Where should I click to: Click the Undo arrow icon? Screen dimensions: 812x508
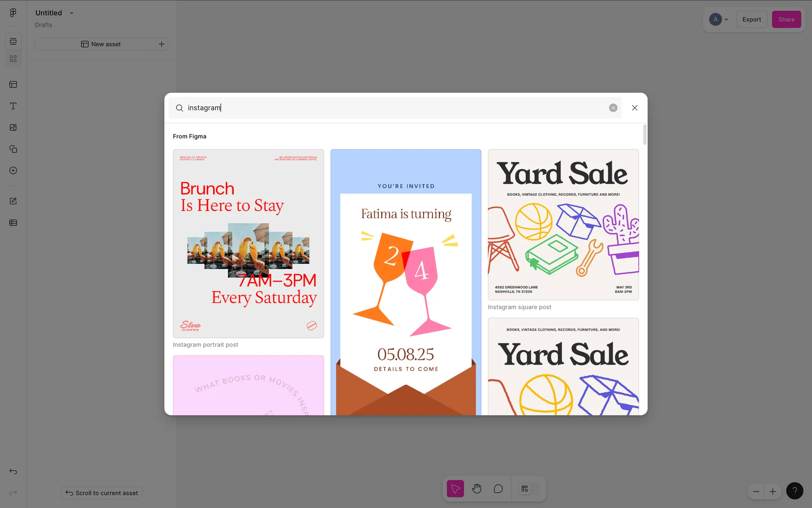(13, 472)
